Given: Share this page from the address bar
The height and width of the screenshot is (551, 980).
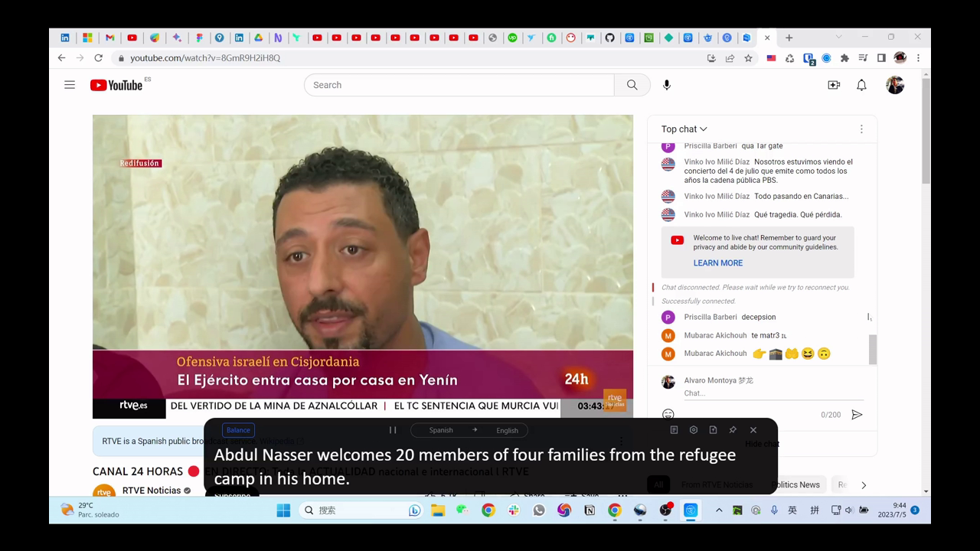Looking at the screenshot, I should click(x=730, y=58).
